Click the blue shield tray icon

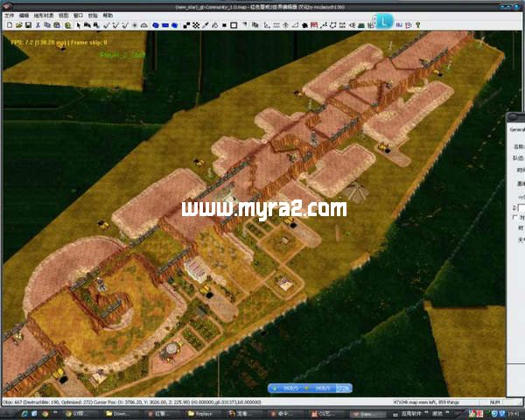click(501, 414)
